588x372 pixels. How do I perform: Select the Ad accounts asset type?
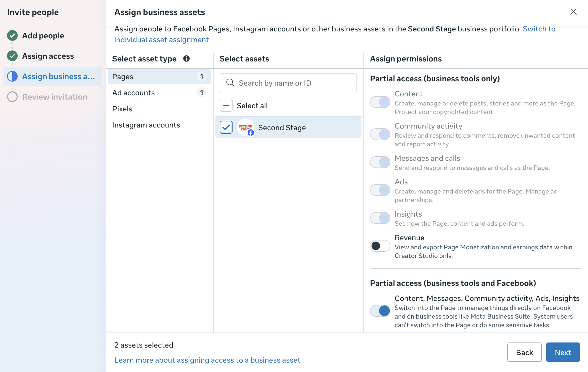coord(159,92)
